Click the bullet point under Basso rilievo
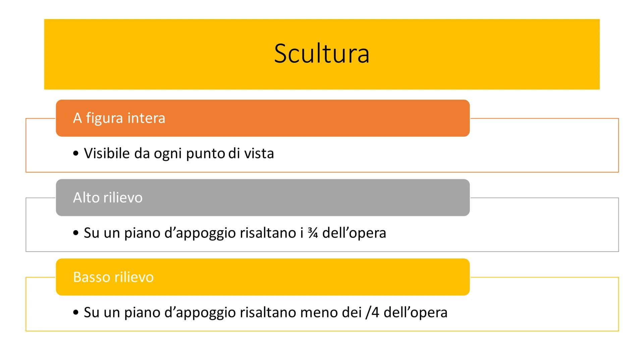 coord(76,312)
